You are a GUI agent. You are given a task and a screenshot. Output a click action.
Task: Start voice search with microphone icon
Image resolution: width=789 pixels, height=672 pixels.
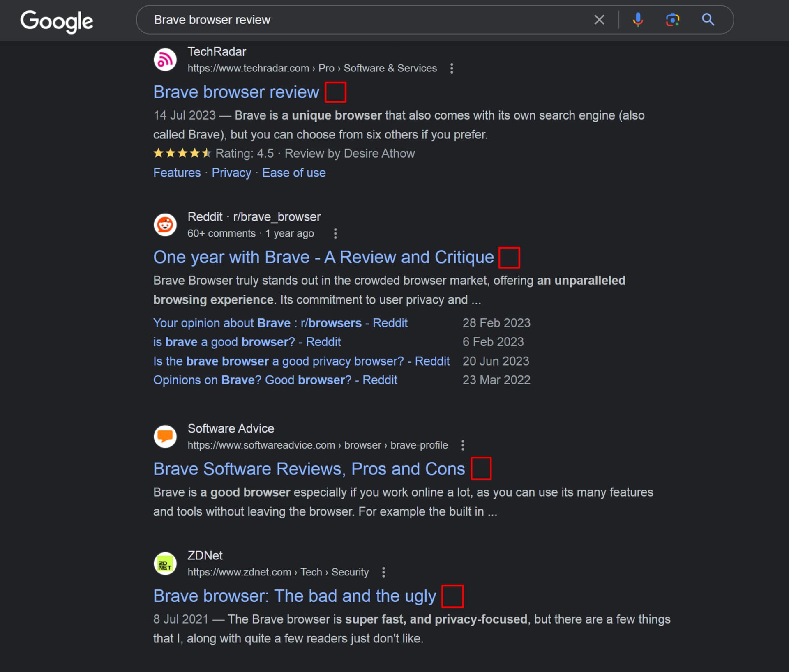(638, 20)
